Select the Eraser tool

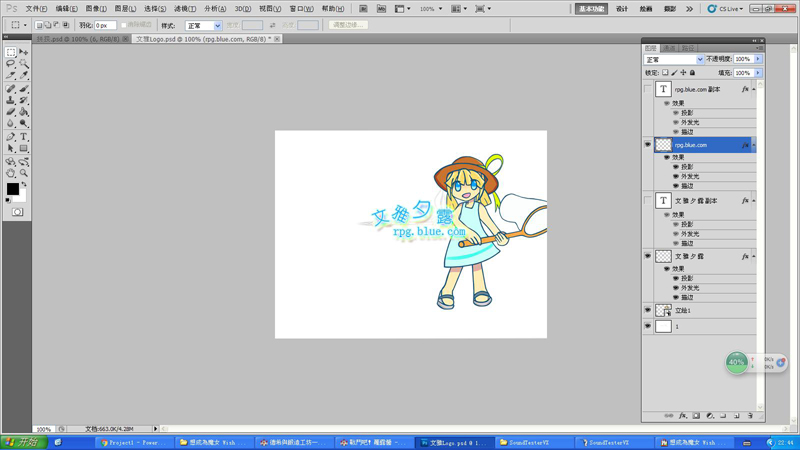click(11, 112)
